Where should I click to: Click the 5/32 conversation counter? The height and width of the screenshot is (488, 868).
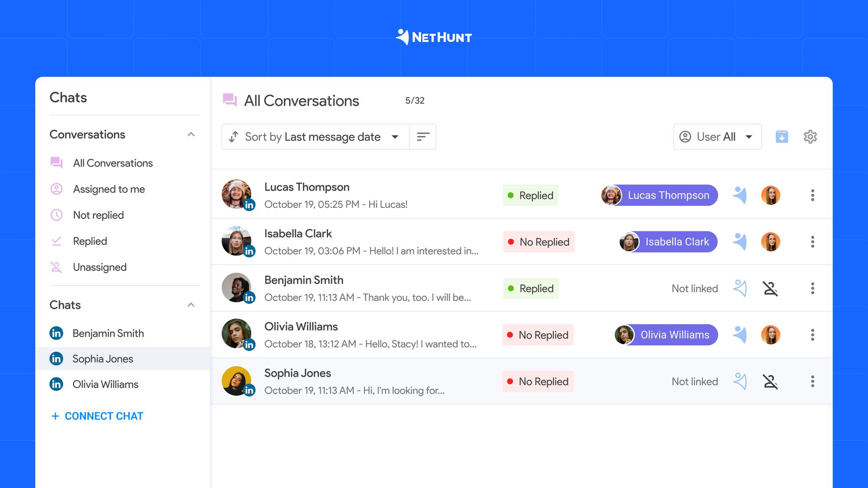pyautogui.click(x=415, y=101)
